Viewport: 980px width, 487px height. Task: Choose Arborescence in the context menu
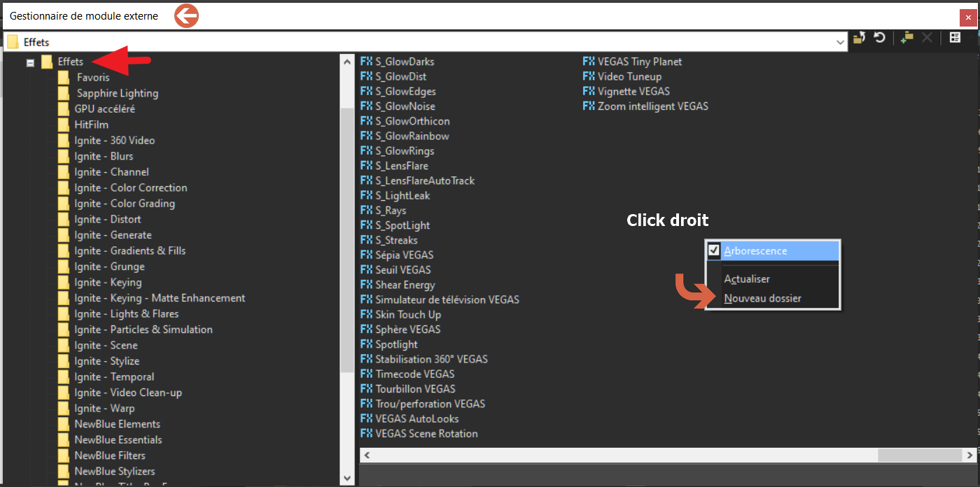click(x=772, y=250)
